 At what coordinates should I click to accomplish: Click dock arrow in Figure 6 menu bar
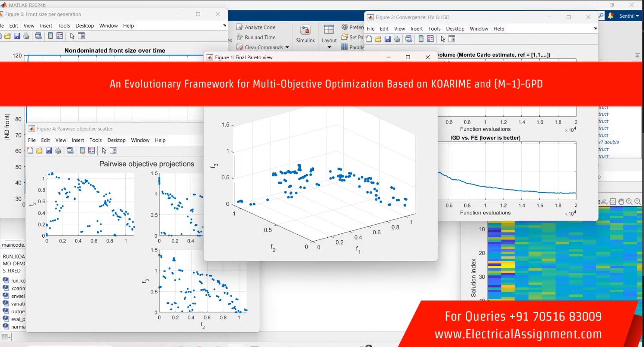tap(224, 25)
